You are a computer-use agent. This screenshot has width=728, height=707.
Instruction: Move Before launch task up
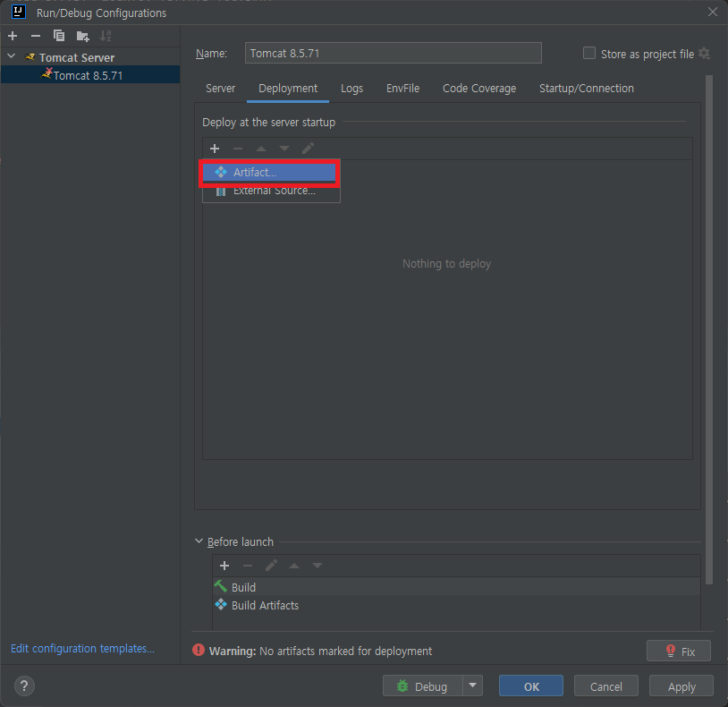pos(294,566)
